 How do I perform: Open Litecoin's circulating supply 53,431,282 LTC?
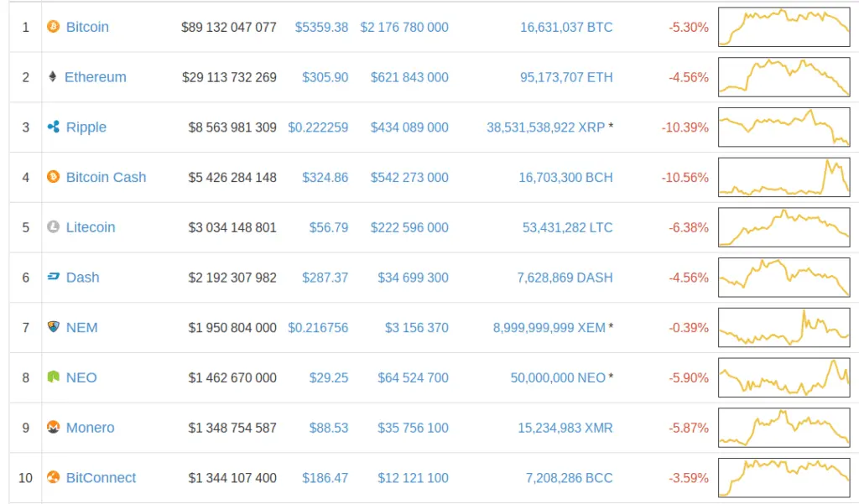coord(566,227)
